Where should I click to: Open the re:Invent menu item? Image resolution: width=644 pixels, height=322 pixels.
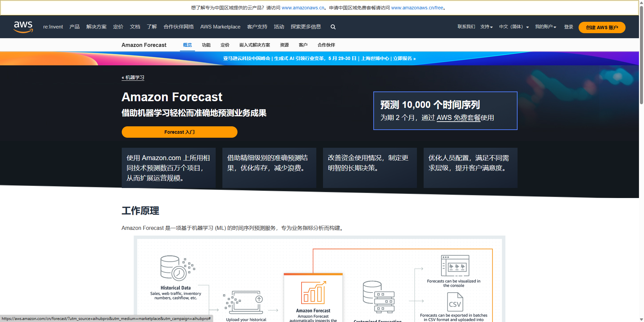click(53, 27)
